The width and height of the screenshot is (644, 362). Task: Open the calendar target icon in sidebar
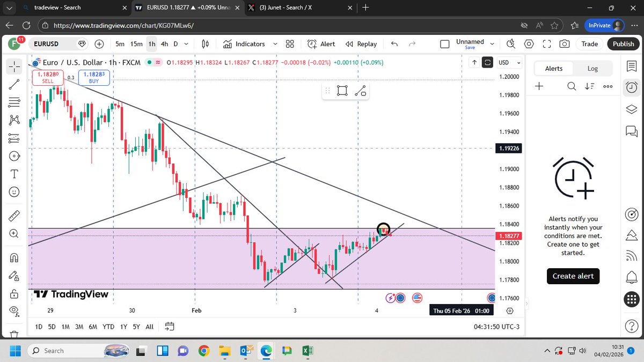pyautogui.click(x=632, y=215)
